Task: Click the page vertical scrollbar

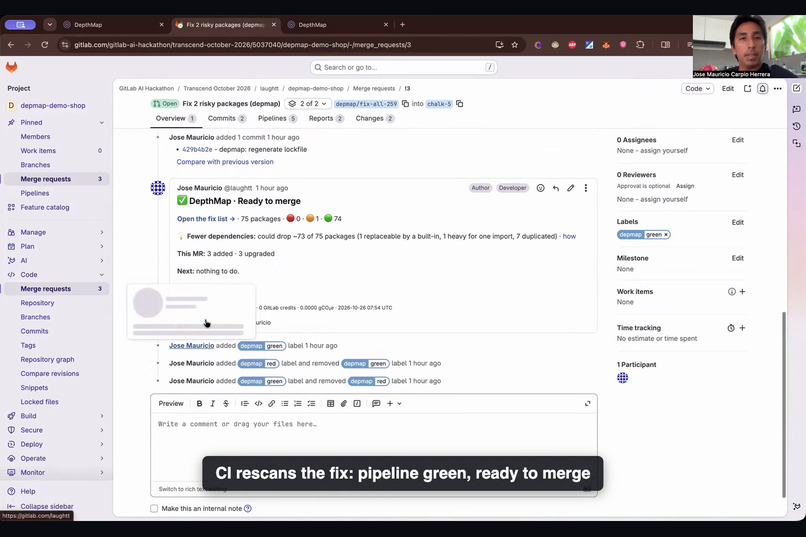Action: click(x=784, y=404)
